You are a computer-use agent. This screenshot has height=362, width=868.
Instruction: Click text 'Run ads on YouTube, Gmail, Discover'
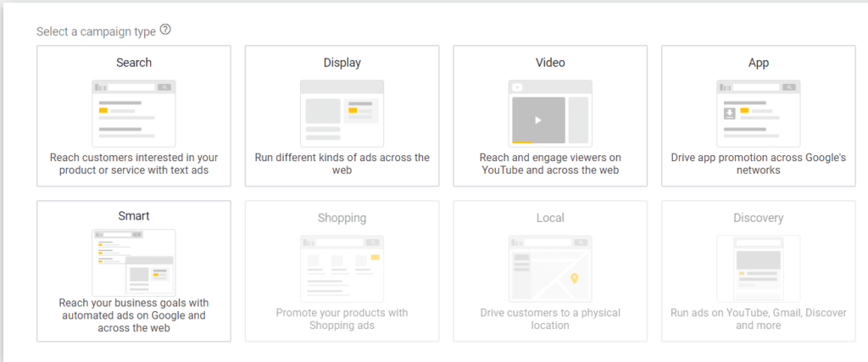click(x=759, y=319)
